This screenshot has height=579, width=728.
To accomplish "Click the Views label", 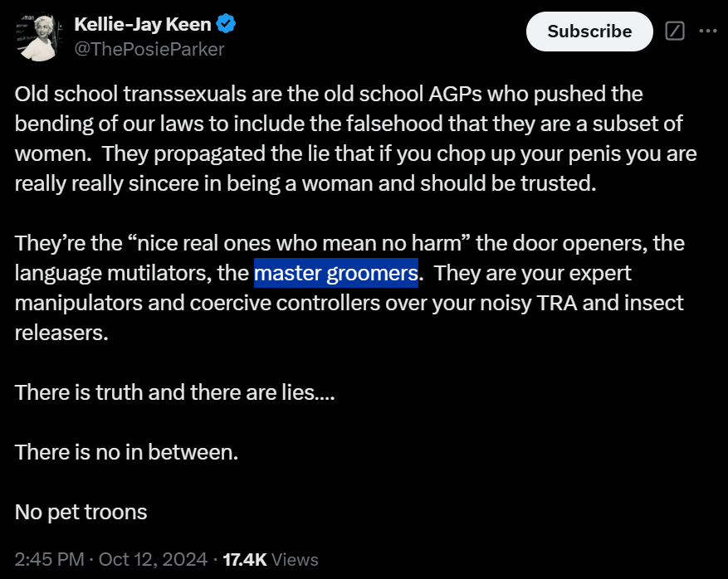I will pos(295,559).
